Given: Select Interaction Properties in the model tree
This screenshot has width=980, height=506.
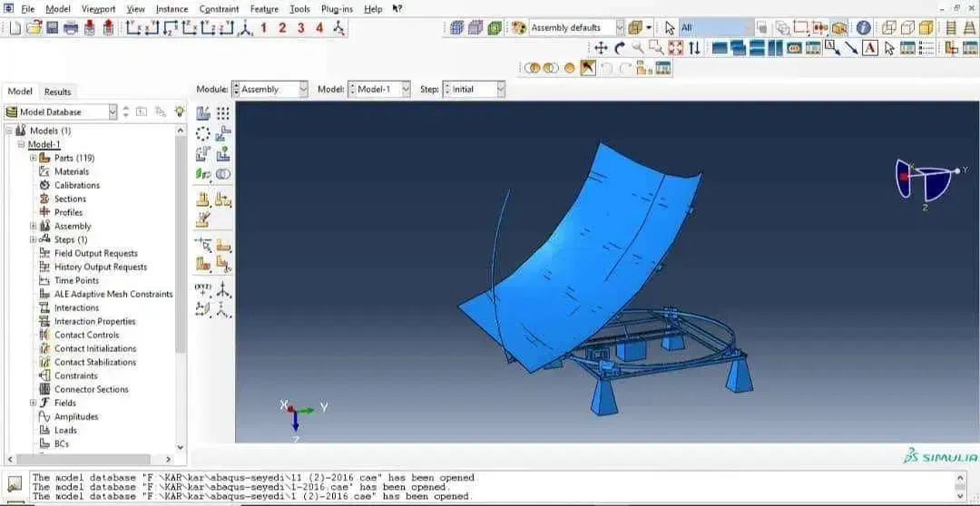Looking at the screenshot, I should [x=94, y=321].
